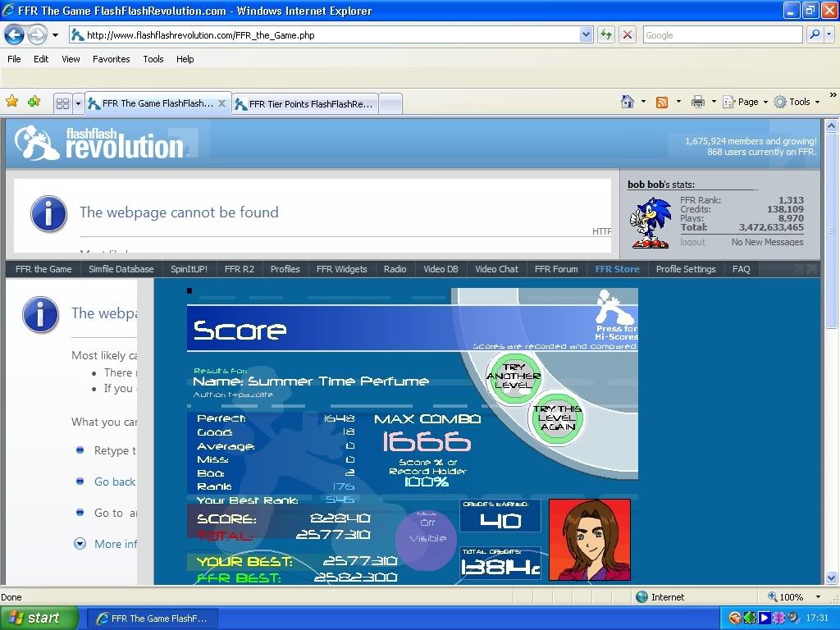Click the Add to Favorites icon

[34, 102]
